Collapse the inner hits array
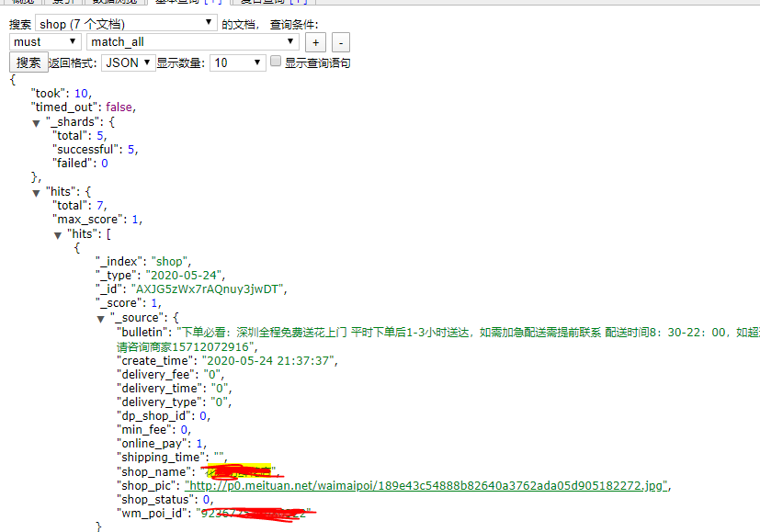 click(x=58, y=233)
